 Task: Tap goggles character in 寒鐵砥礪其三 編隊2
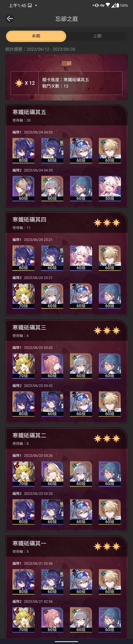(81, 404)
